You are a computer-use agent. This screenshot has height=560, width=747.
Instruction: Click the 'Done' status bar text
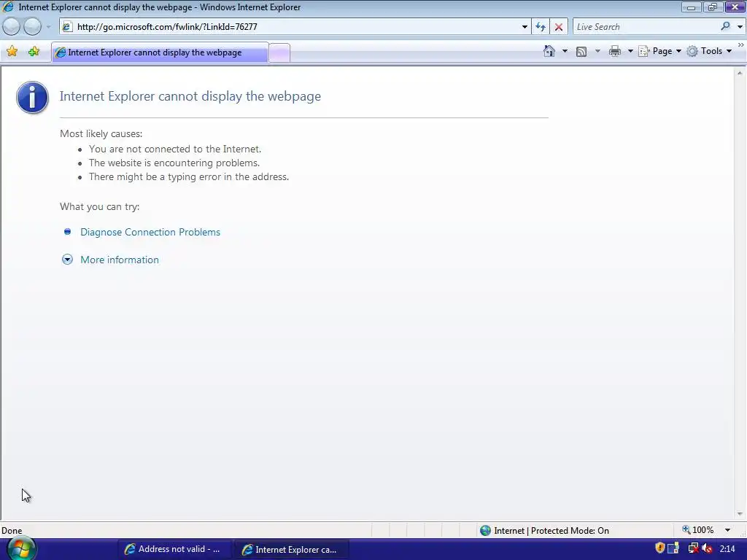coord(12,531)
